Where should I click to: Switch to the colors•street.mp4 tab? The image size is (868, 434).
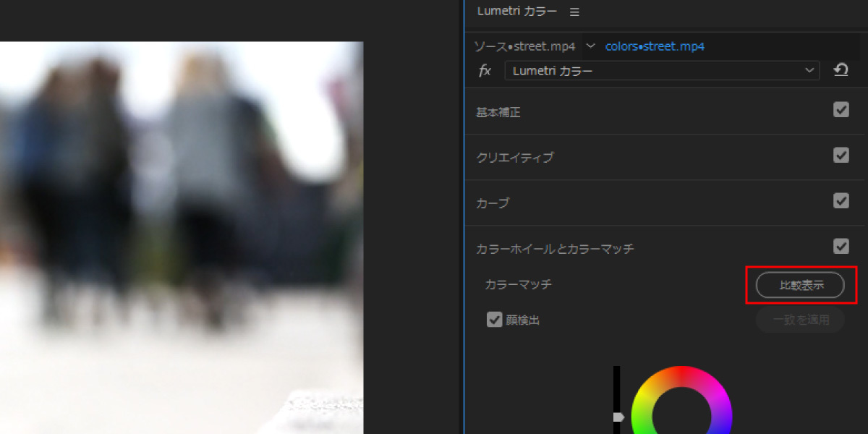pyautogui.click(x=655, y=46)
